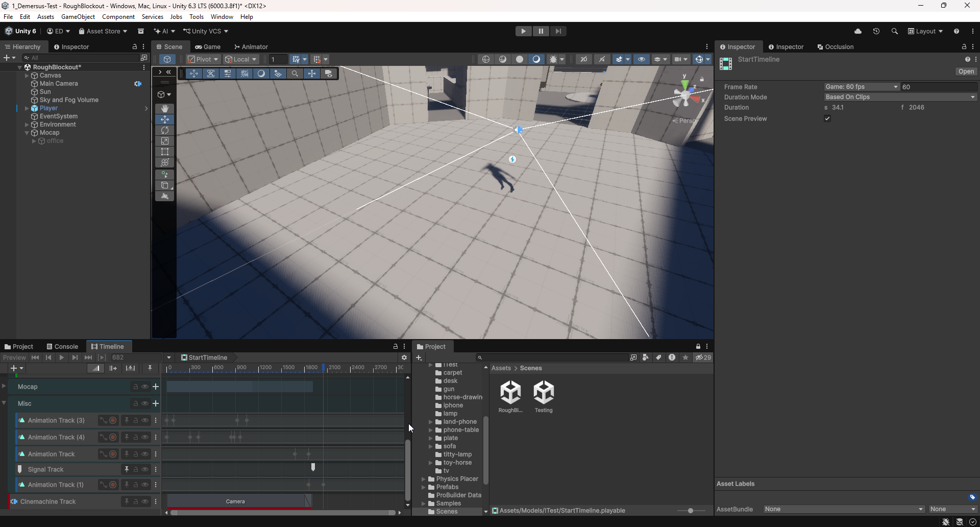The width and height of the screenshot is (980, 527).
Task: Toggle Timeline play range mode
Action: tap(102, 357)
